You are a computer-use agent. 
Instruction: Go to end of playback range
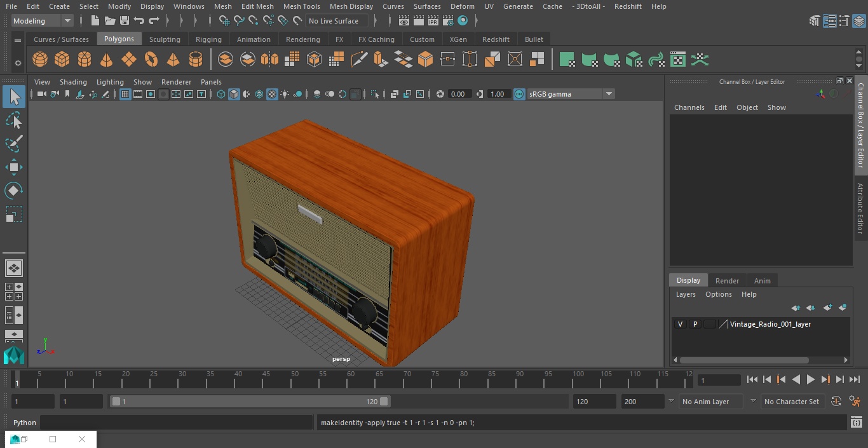pyautogui.click(x=855, y=379)
